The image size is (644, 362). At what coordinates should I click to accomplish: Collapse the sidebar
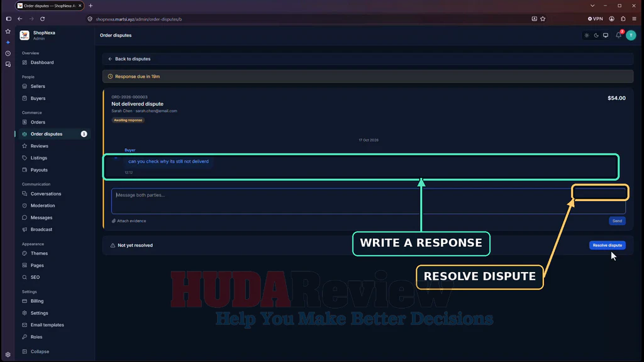click(x=40, y=351)
